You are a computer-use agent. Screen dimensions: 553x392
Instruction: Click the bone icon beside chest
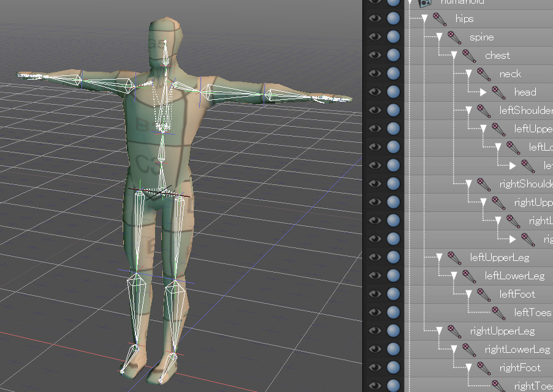[469, 56]
